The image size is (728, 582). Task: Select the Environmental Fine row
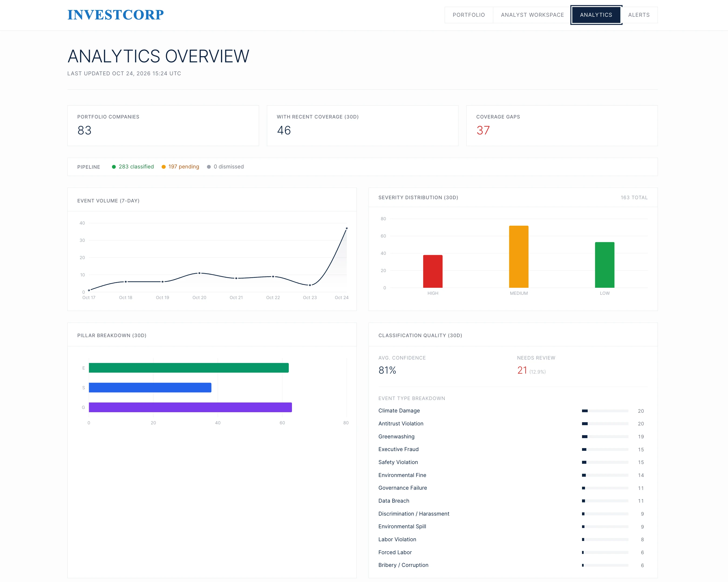tap(513, 475)
